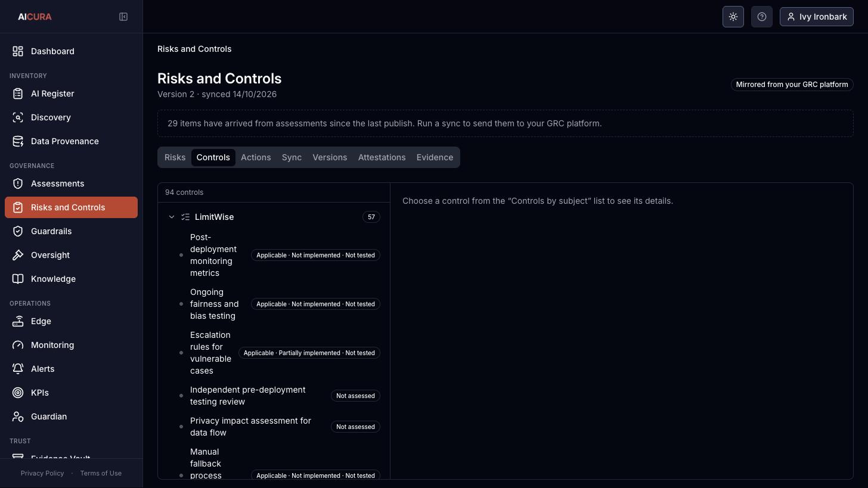Click the AI Register clipboard icon

(x=18, y=94)
